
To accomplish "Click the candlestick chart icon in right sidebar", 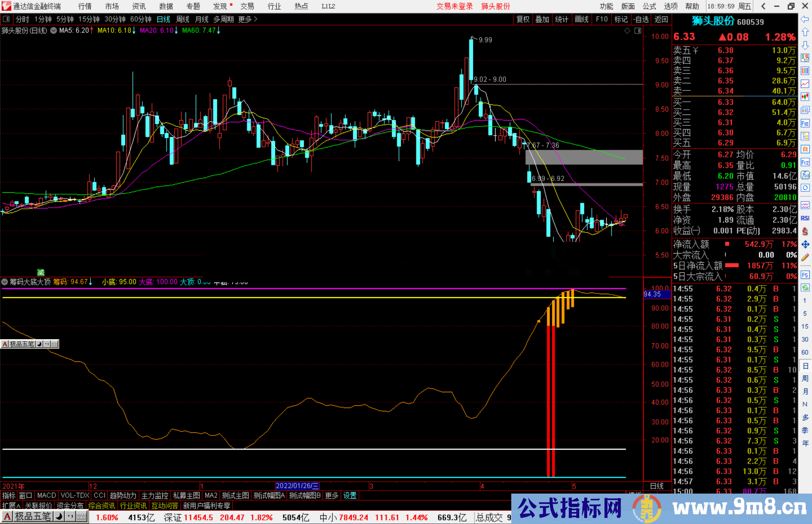I will pos(805,97).
